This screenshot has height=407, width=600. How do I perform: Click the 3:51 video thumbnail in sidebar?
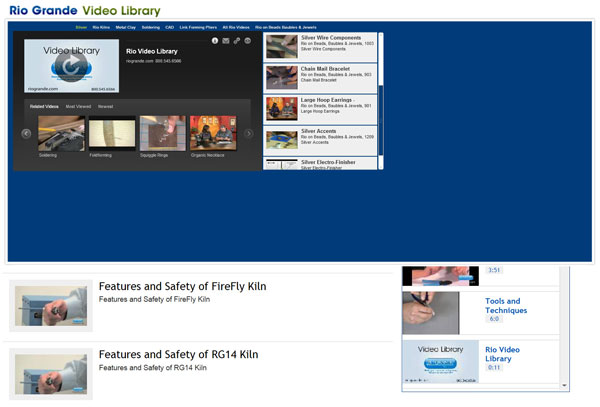(440, 276)
